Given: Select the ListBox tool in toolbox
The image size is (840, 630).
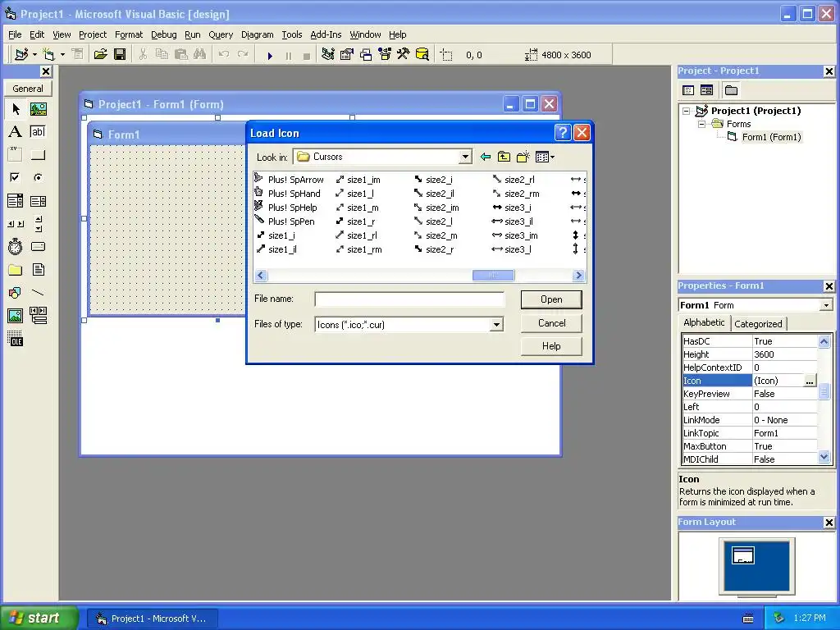Looking at the screenshot, I should pyautogui.click(x=38, y=201).
